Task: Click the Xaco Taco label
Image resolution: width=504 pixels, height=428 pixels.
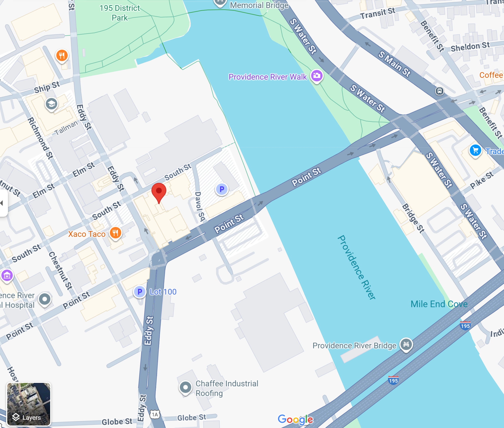Action: (x=87, y=234)
